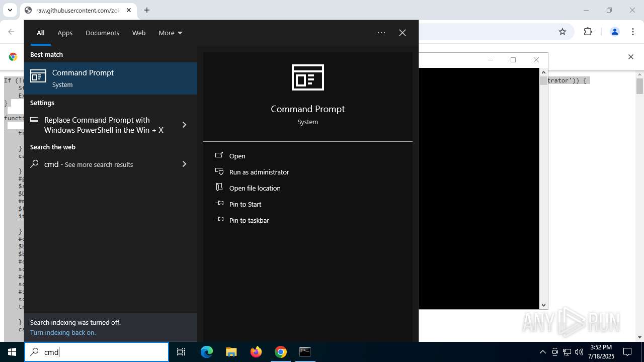The width and height of the screenshot is (644, 362).
Task: Bookmark this page star icon
Action: pos(562,32)
